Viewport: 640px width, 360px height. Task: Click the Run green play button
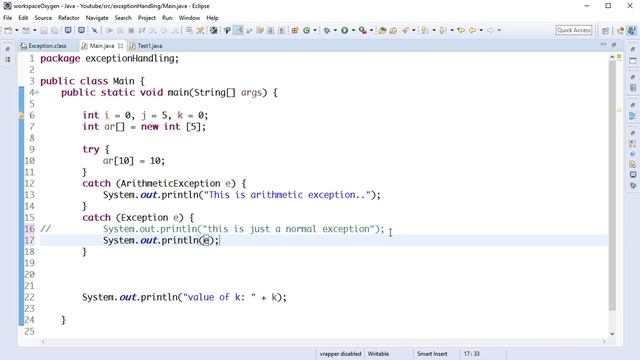344,30
